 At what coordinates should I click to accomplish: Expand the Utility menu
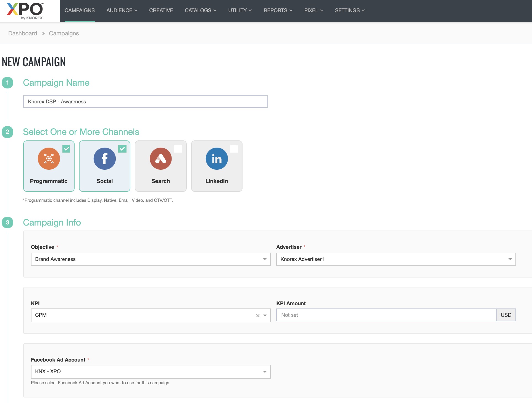pyautogui.click(x=240, y=11)
